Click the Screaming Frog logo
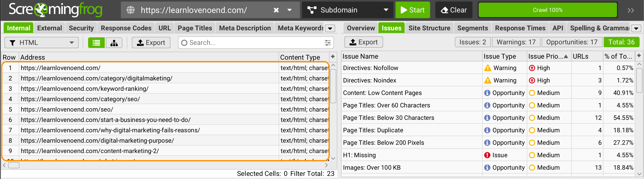The height and width of the screenshot is (179, 644). pyautogui.click(x=56, y=10)
